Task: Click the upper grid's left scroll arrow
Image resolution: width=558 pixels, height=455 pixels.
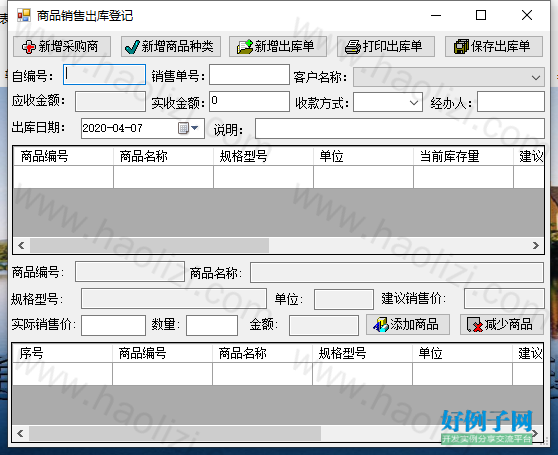Action: 21,245
